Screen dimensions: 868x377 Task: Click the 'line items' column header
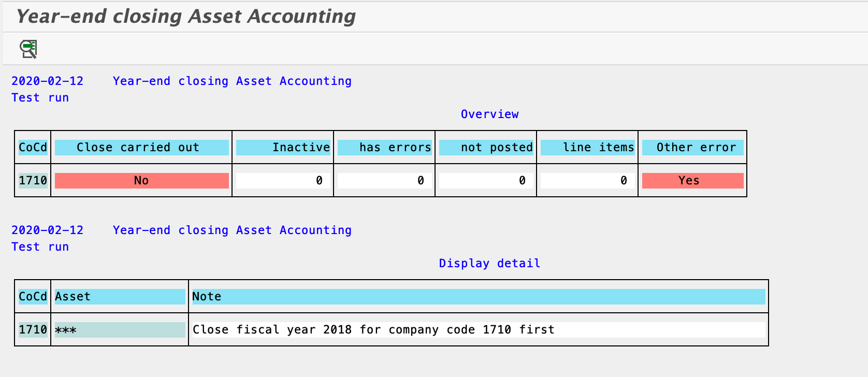tap(587, 148)
